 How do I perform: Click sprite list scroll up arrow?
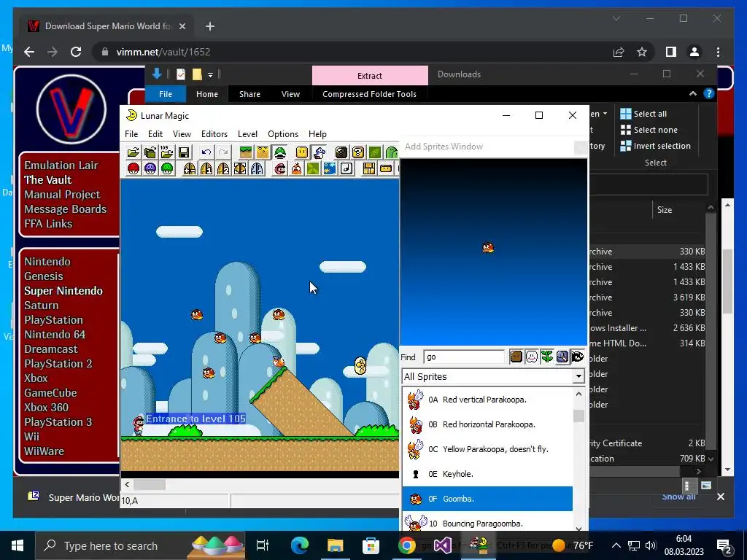tap(578, 394)
